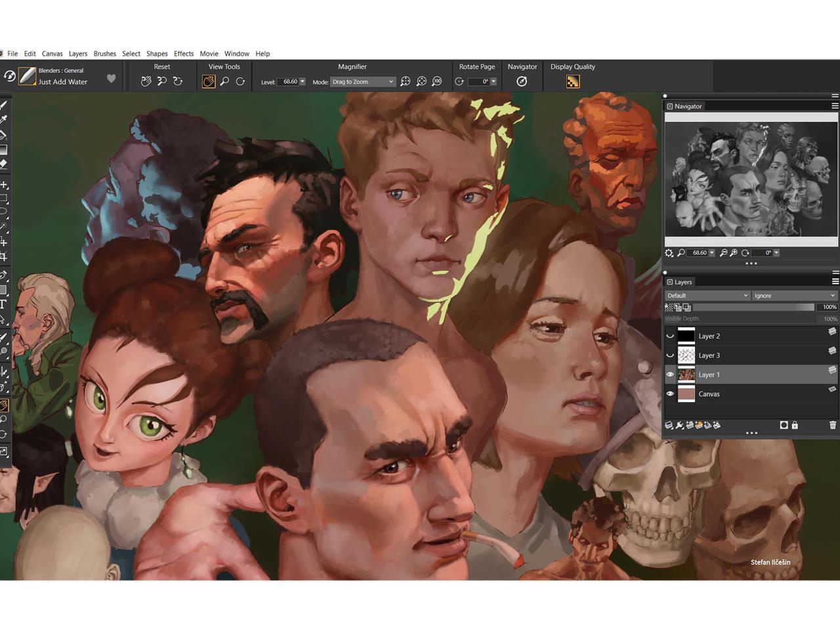Screen dimensions: 840x630
Task: Click the Display Quality checkered icon
Action: click(x=572, y=81)
